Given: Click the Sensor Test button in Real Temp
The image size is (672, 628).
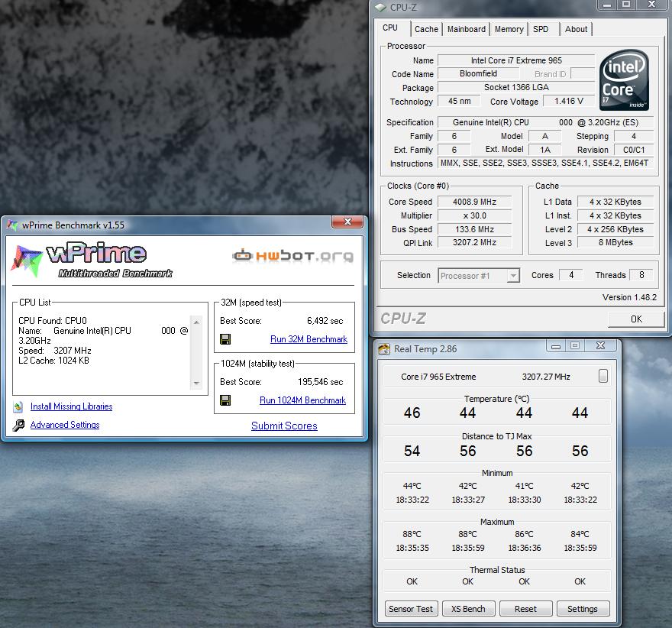Looking at the screenshot, I should click(411, 609).
